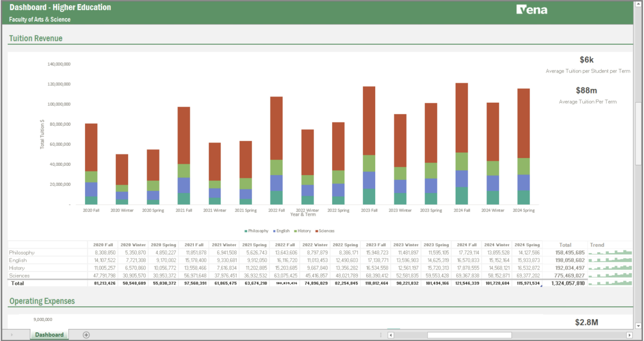
Task: Click the English segment of 2022 Fall bar
Action: (276, 183)
